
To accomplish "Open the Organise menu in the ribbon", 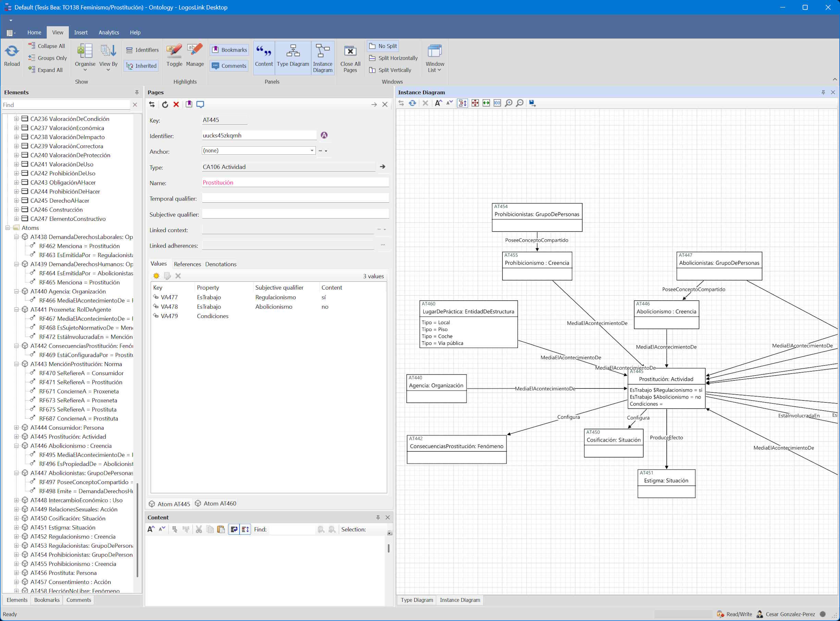I will tap(85, 57).
